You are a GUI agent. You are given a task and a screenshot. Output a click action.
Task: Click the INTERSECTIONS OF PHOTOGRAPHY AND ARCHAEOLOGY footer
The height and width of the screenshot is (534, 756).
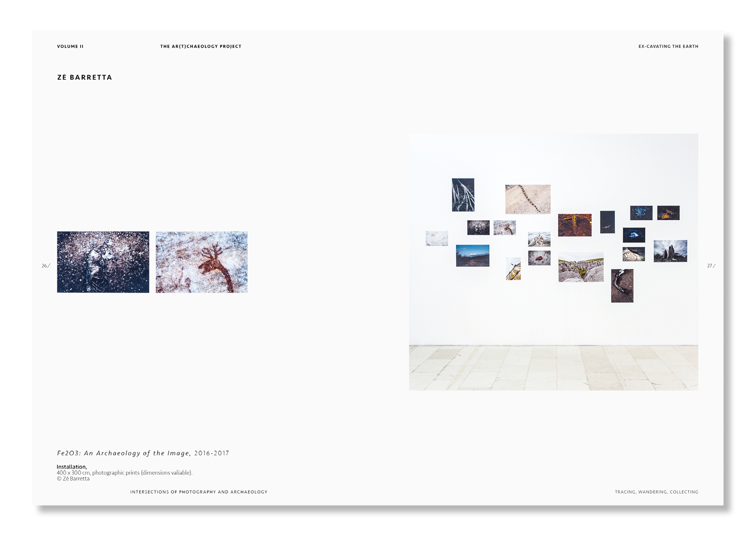(199, 492)
